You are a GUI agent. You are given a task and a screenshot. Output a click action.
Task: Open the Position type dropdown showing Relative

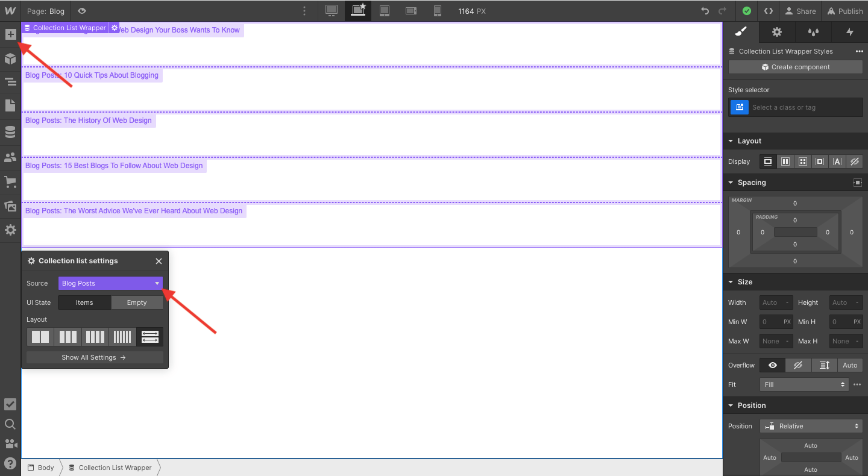811,425
